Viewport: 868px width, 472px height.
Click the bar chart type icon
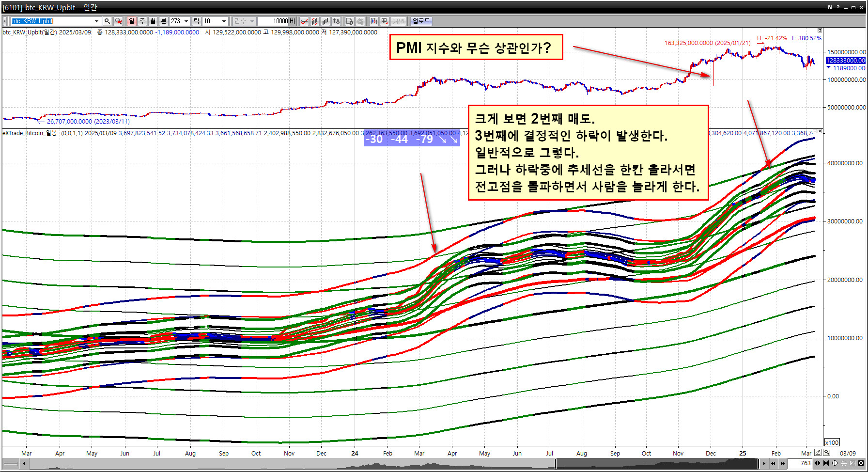(325, 21)
